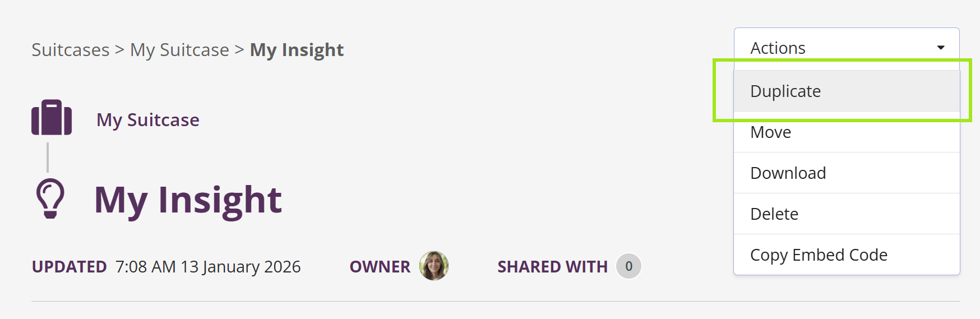Image resolution: width=980 pixels, height=319 pixels.
Task: Open My Suitcase from the breadcrumb trail
Action: pos(179,50)
